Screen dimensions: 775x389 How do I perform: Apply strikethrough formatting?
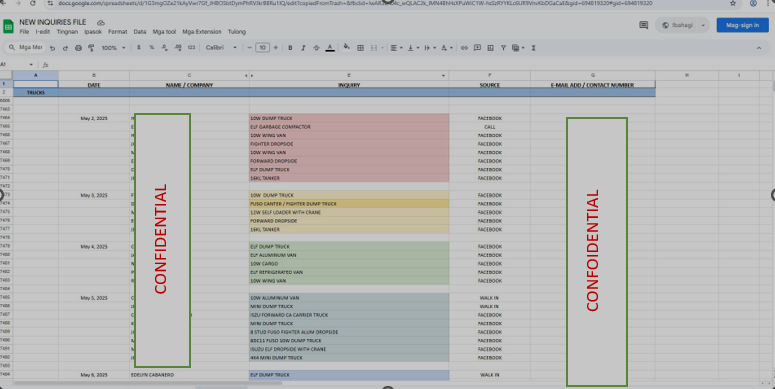point(316,48)
